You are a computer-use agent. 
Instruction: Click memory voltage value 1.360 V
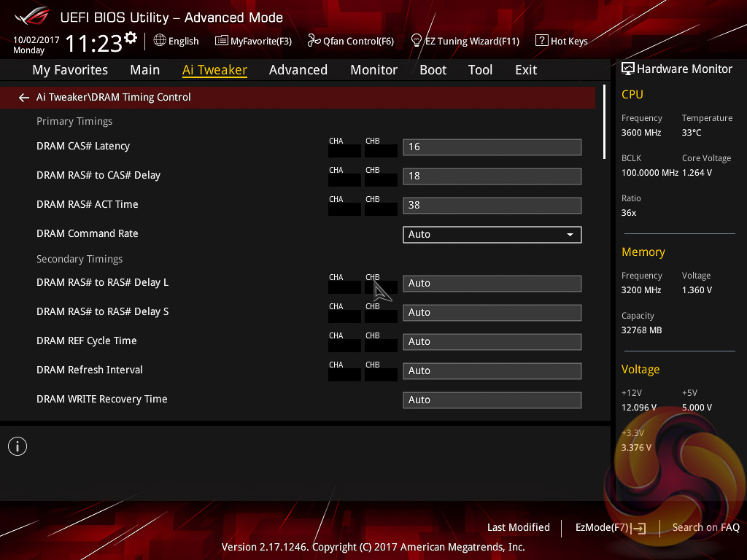[x=697, y=290]
